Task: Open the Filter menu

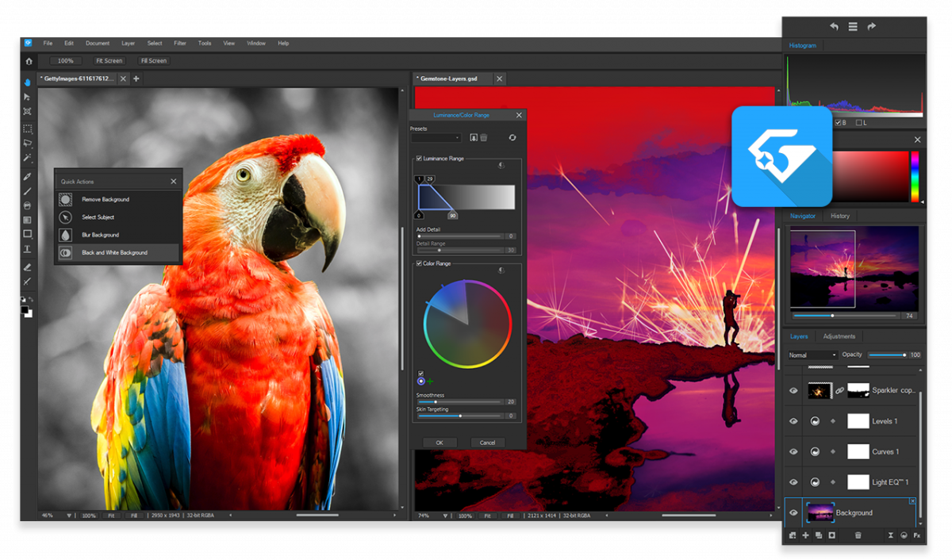Action: pos(180,43)
